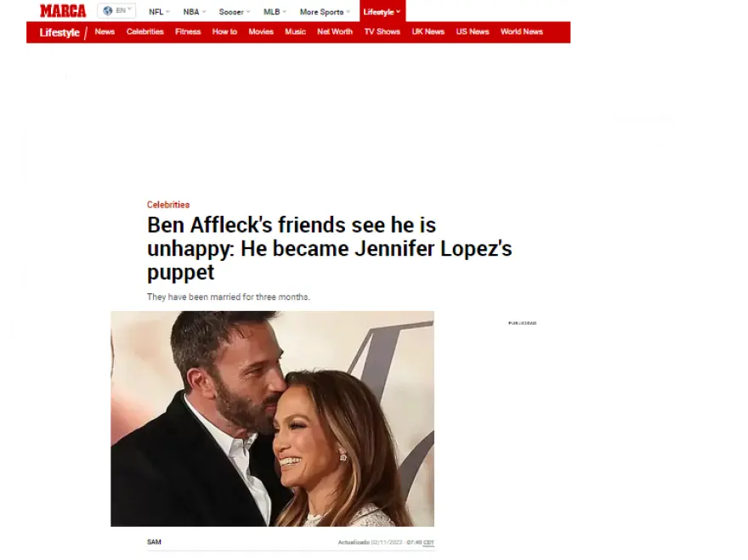Click the MARCA logo
Image resolution: width=748 pixels, height=560 pixels.
[63, 11]
